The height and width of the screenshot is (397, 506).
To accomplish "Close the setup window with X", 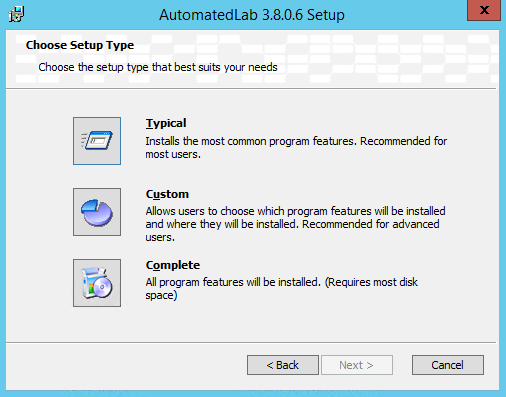I will coord(484,10).
